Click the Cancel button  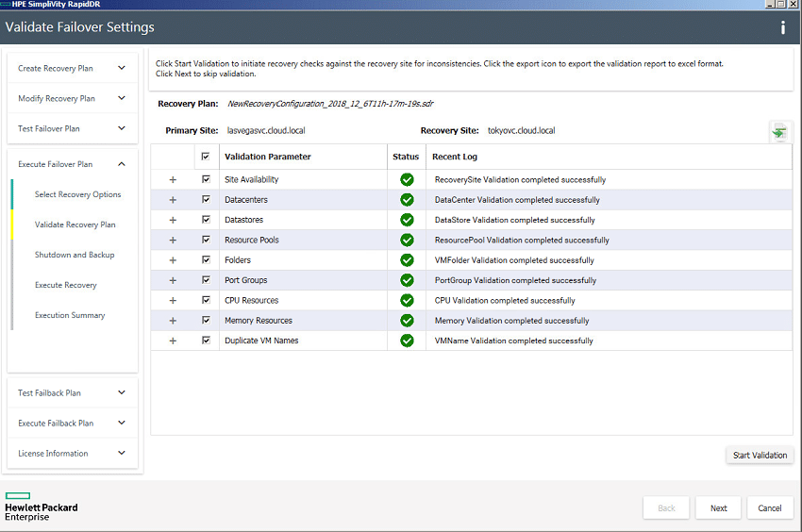coord(769,508)
